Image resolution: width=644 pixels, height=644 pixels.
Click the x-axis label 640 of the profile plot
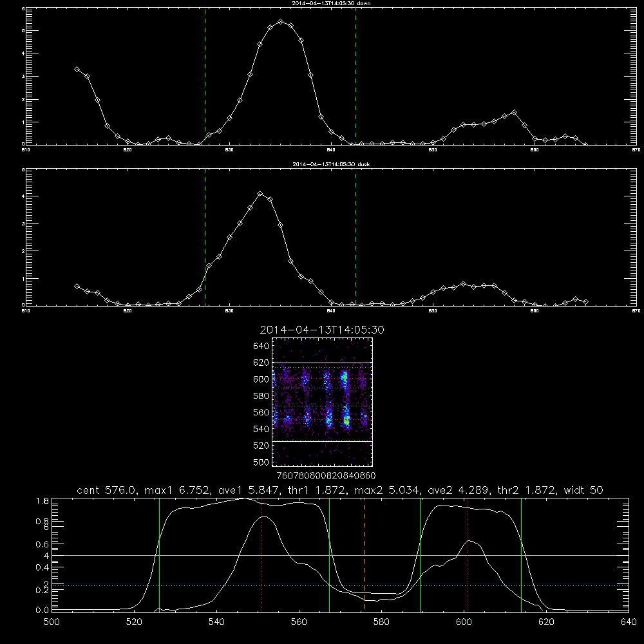click(629, 622)
